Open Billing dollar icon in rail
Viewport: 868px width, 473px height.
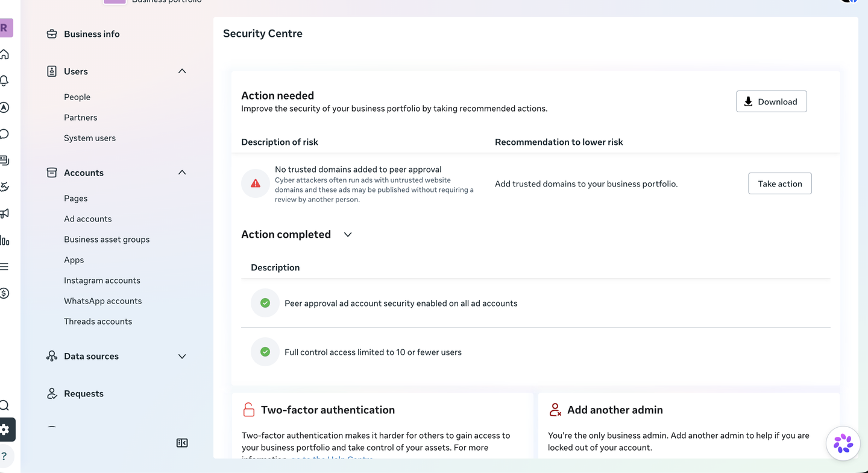4,293
